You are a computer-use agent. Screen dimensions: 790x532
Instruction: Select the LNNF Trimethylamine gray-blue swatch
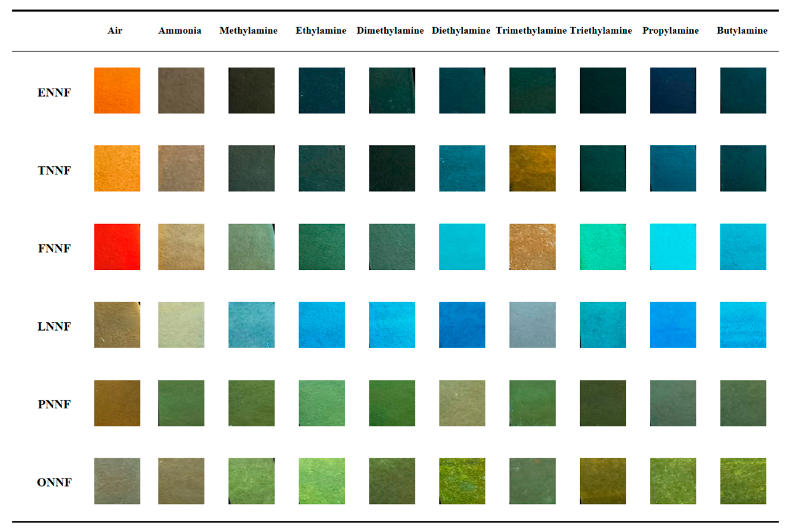click(532, 325)
